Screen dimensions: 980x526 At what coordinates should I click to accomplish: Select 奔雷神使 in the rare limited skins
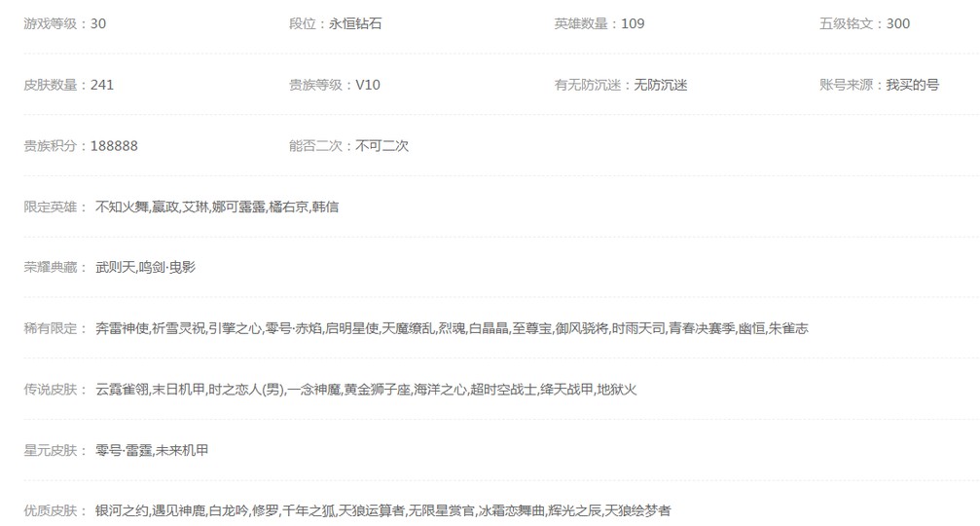123,328
